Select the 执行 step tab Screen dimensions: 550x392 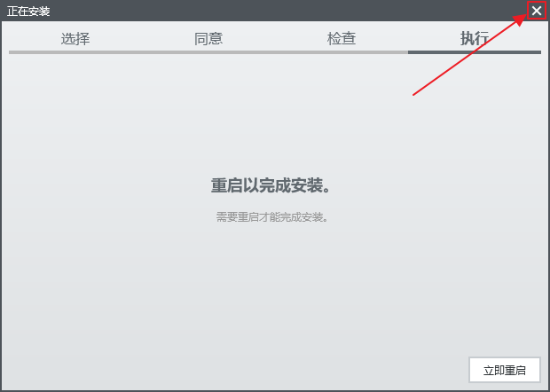475,38
